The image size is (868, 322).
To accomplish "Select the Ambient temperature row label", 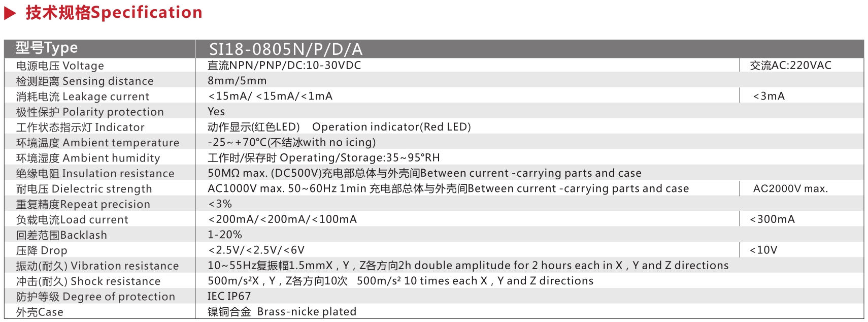I will tap(97, 143).
